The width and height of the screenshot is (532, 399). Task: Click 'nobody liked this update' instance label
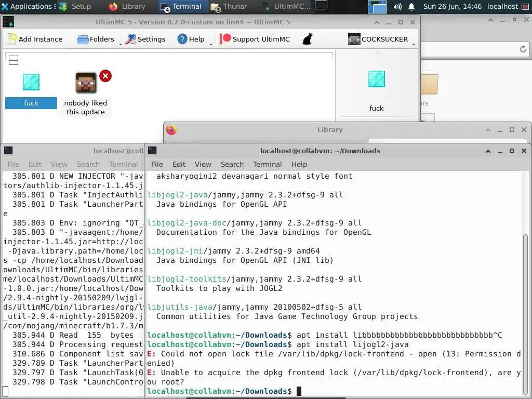(86, 108)
